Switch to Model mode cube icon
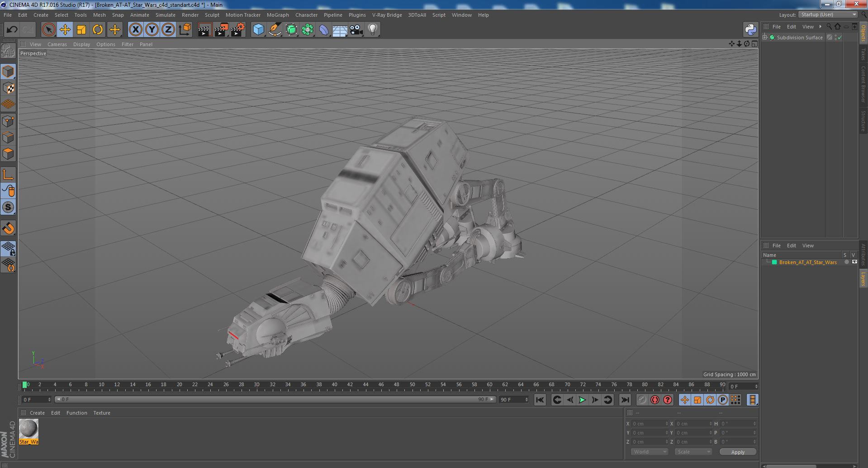The image size is (868, 468). 8,71
